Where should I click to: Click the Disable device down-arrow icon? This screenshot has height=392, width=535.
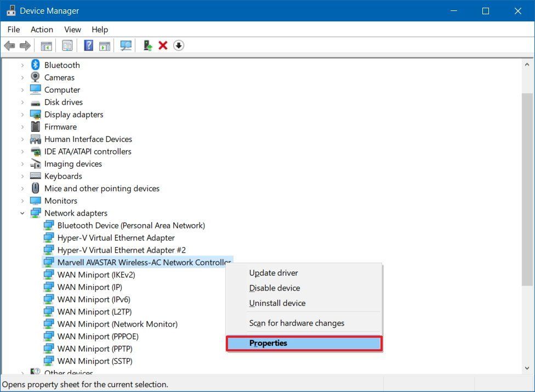pyautogui.click(x=179, y=46)
